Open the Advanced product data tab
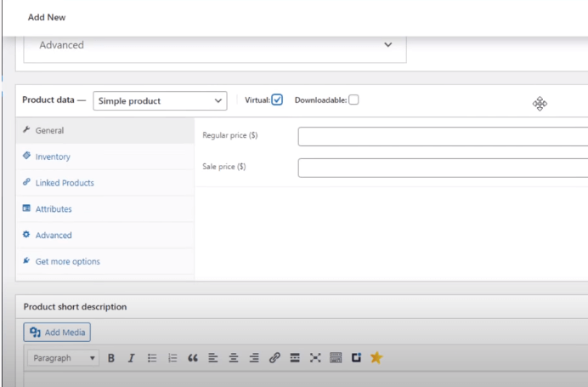Viewport: 588px width, 387px height. tap(105, 236)
